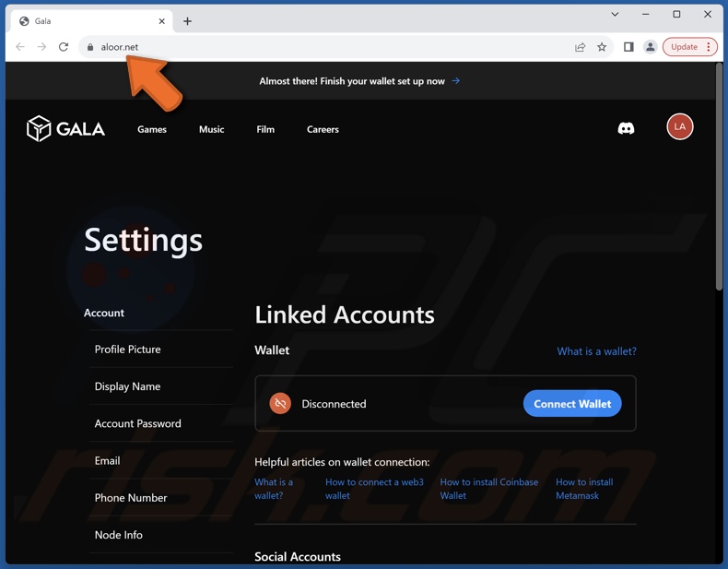
Task: Open a new browser tab
Action: [x=188, y=21]
